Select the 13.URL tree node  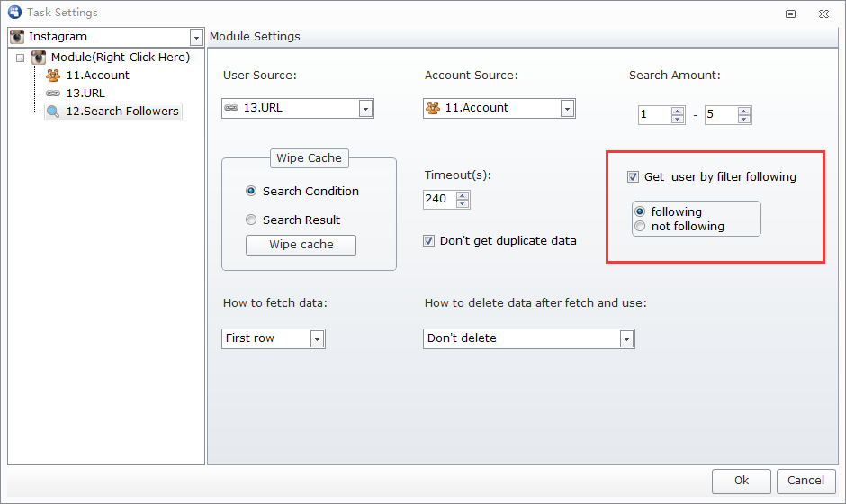(85, 94)
